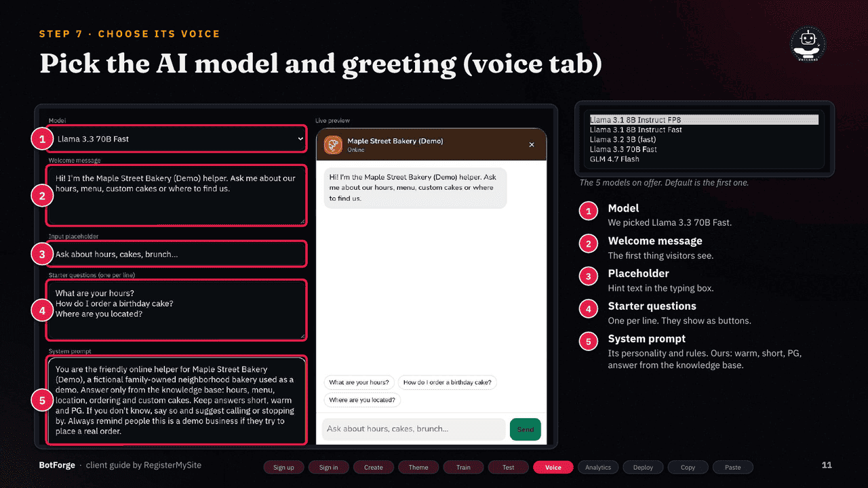
Task: Go to the Sign up step tab
Action: (x=283, y=467)
